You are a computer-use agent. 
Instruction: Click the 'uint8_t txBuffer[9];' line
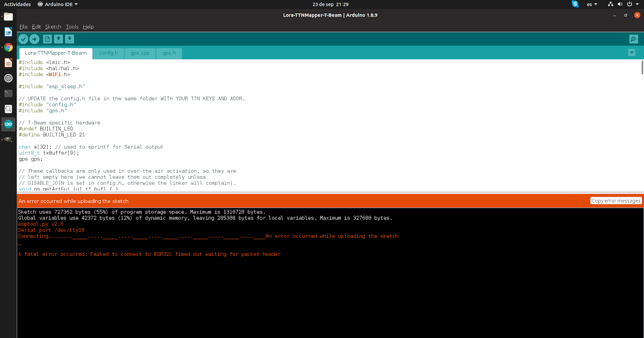point(49,153)
